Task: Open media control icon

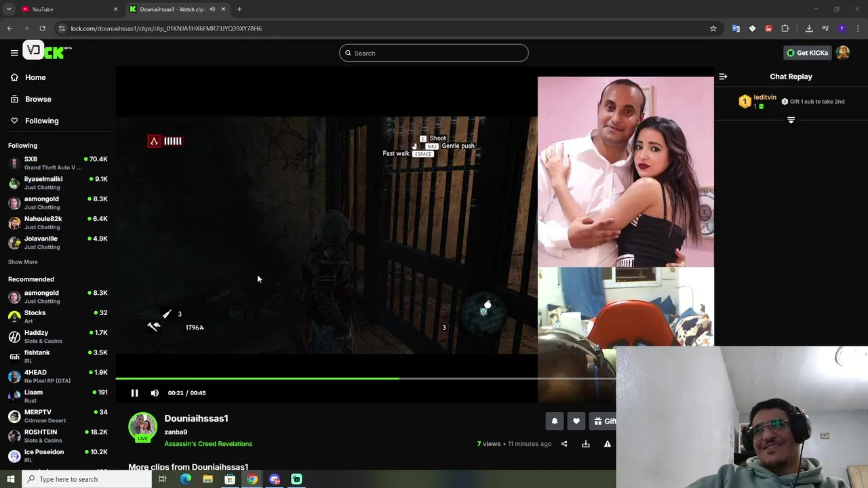Action: coord(825,28)
